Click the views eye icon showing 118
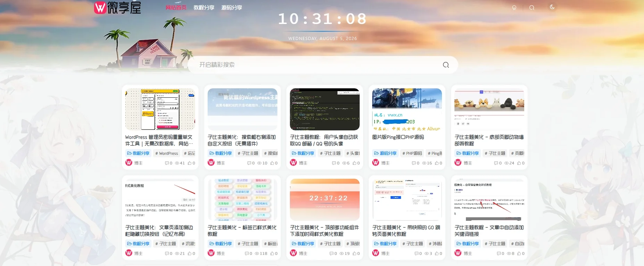This screenshot has height=266, width=644. coord(257,253)
